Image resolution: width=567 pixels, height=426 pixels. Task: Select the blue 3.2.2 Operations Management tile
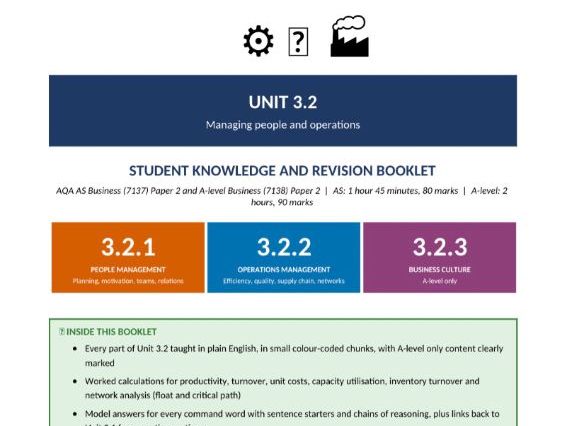[x=284, y=257]
